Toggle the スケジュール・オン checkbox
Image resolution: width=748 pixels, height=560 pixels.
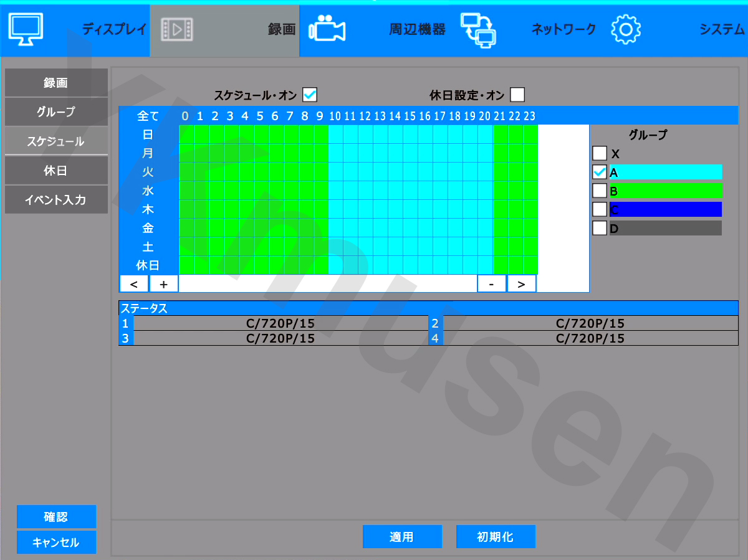click(310, 95)
